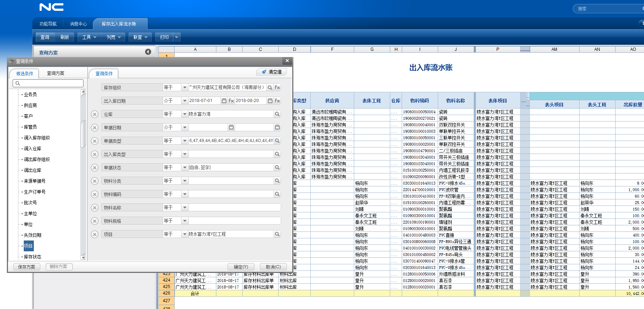
Task: Remove the 单据日期 condition row
Action: tap(95, 128)
